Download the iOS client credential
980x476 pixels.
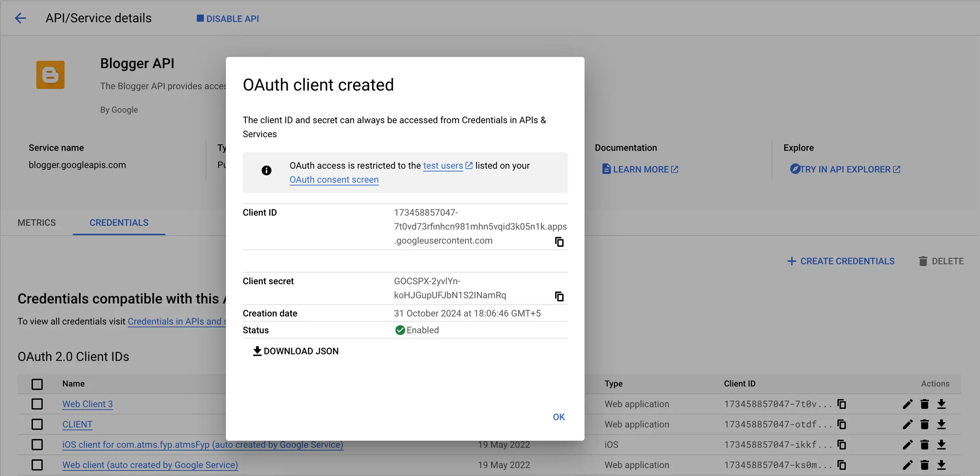[941, 445]
